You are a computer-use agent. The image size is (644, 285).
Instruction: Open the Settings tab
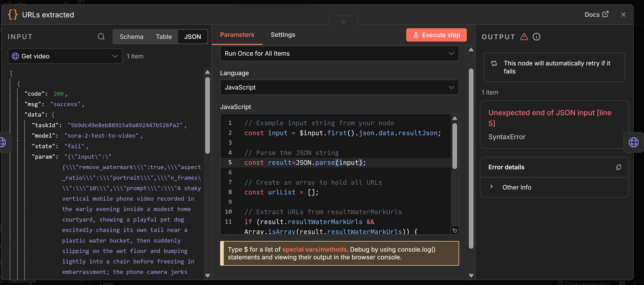click(x=283, y=35)
